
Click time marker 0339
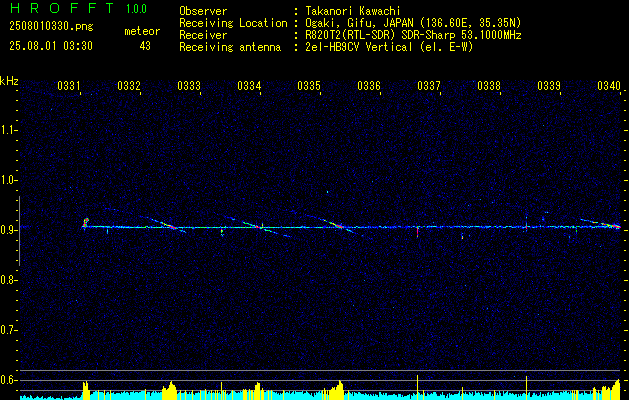[549, 86]
